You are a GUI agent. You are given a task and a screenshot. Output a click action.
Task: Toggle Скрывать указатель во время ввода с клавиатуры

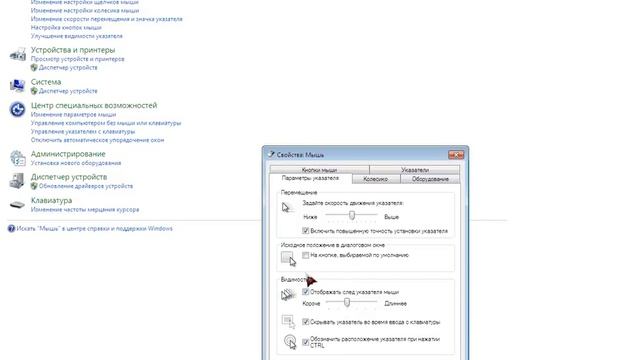click(x=305, y=322)
